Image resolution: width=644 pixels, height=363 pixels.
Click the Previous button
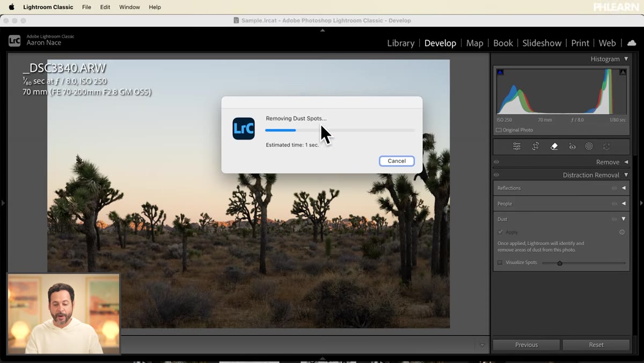(526, 345)
